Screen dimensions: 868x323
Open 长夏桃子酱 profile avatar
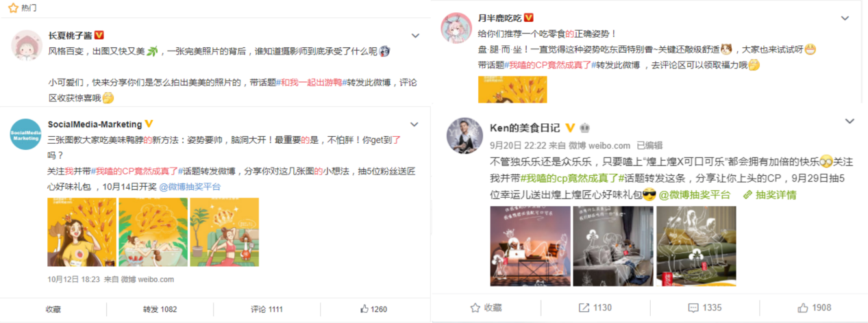27,44
